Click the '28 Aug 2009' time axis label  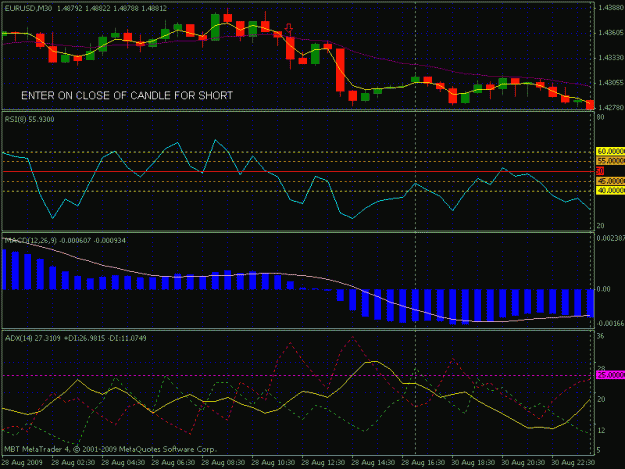pos(22,463)
